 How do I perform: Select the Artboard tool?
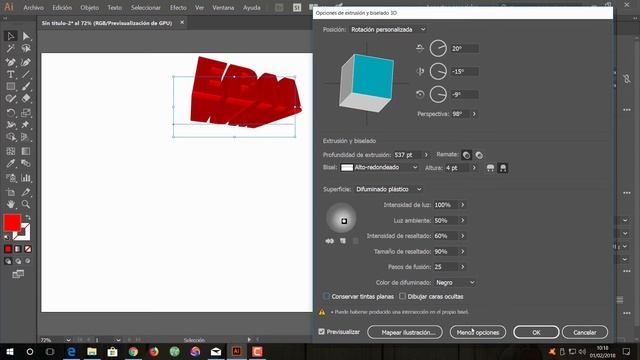11,192
